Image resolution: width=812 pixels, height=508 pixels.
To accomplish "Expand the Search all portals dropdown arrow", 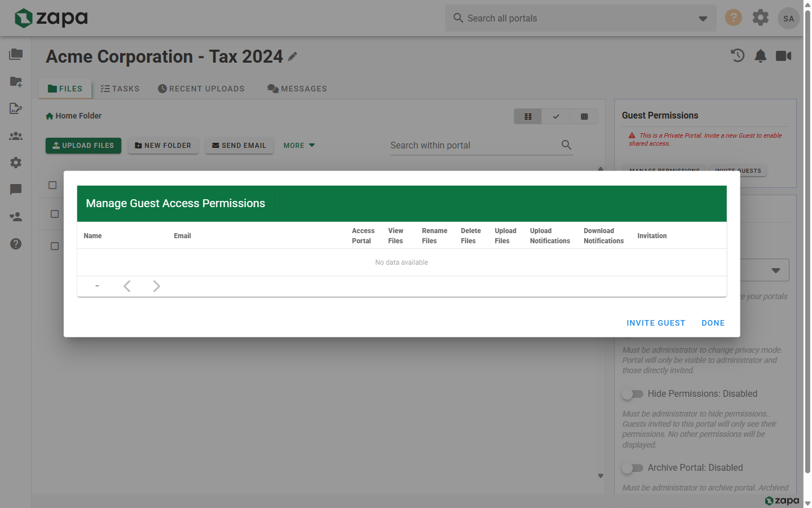I will [x=703, y=19].
